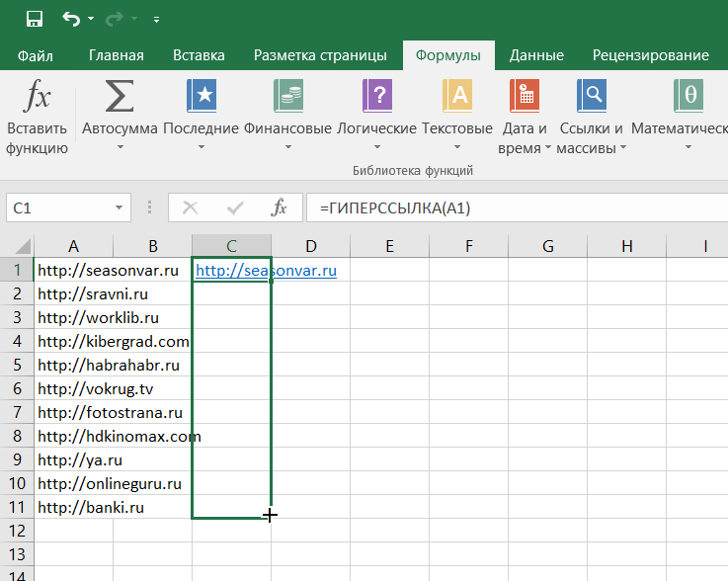Expand the Финансовые dropdown arrow
The width and height of the screenshot is (728, 581).
(x=287, y=147)
